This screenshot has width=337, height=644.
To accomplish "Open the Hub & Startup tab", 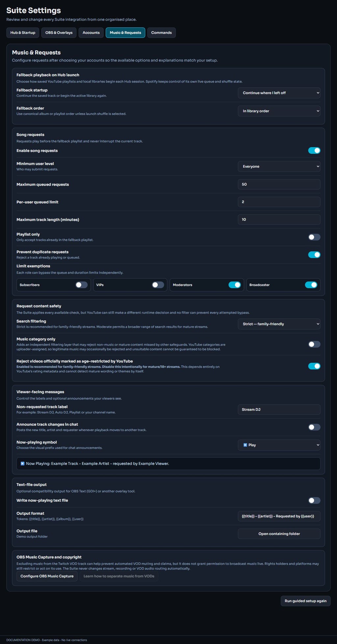I will tap(23, 33).
